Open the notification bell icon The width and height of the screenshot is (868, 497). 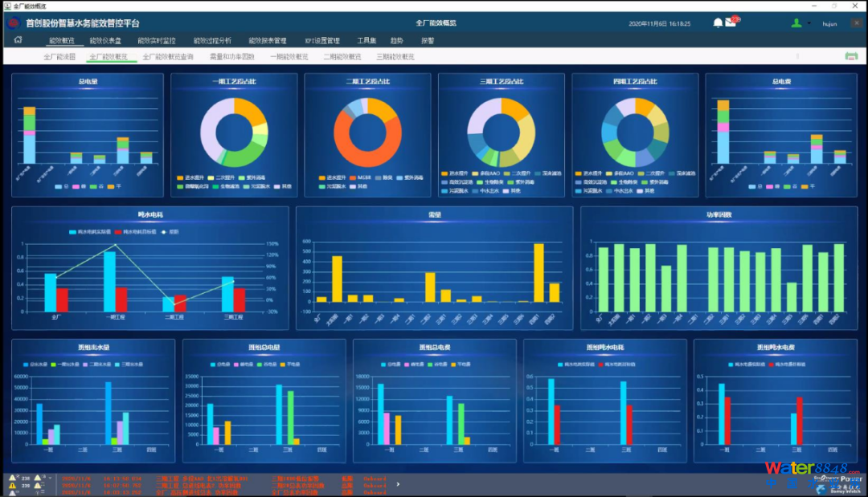pos(717,23)
